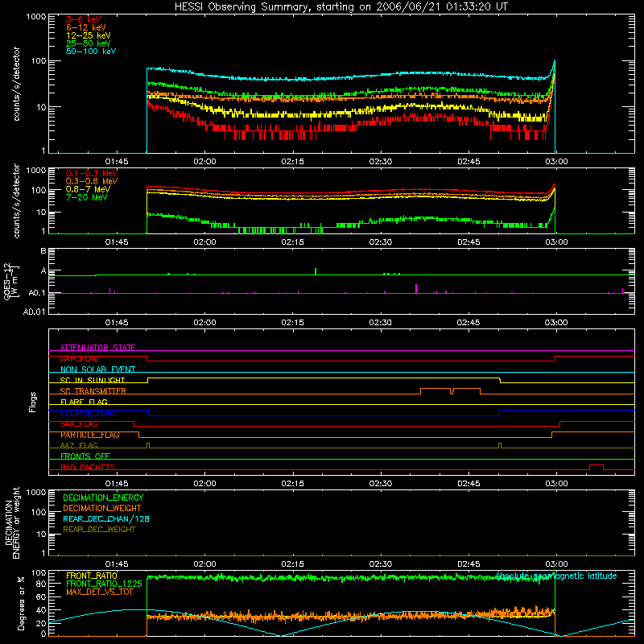The width and height of the screenshot is (644, 644).
Task: Click the Flags vertical axis label
Action: tap(33, 402)
